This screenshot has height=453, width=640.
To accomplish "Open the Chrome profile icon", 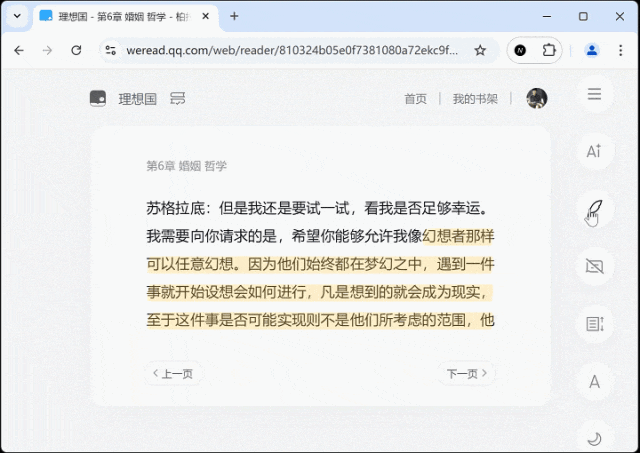I will pyautogui.click(x=592, y=50).
